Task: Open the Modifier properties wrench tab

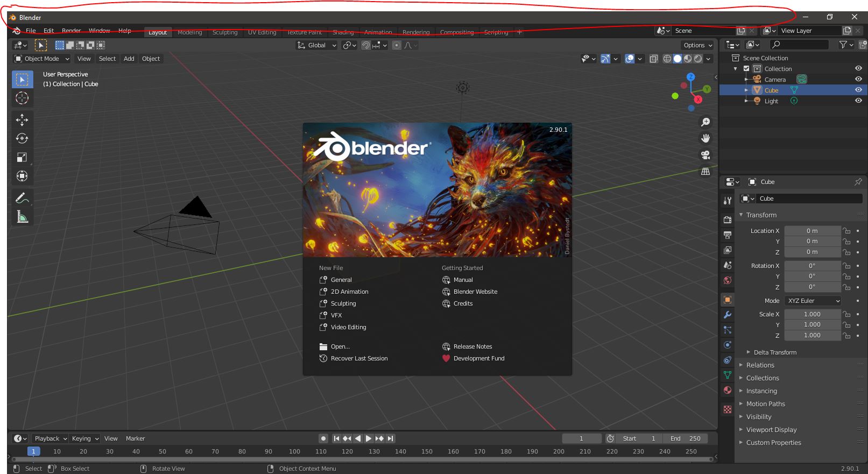Action: (728, 315)
